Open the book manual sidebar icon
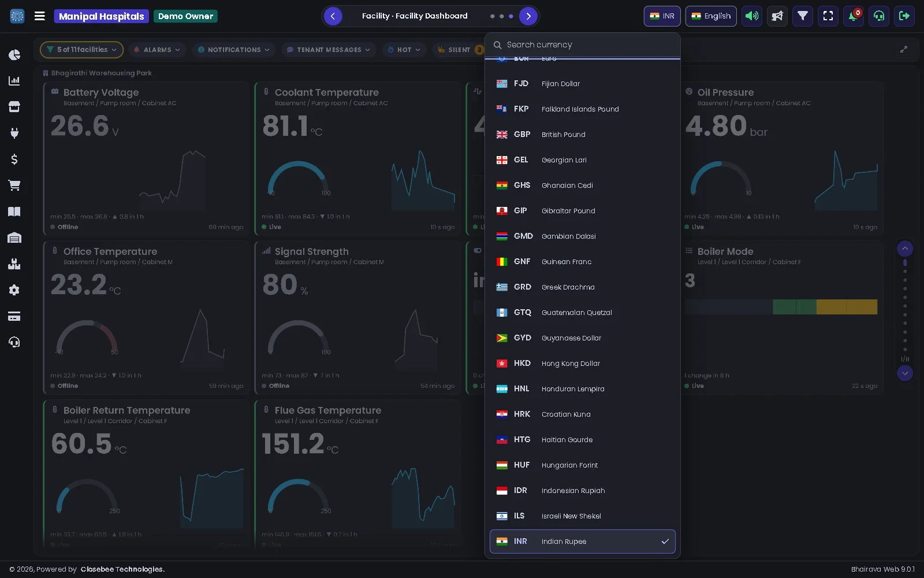The height and width of the screenshot is (578, 924). point(14,212)
